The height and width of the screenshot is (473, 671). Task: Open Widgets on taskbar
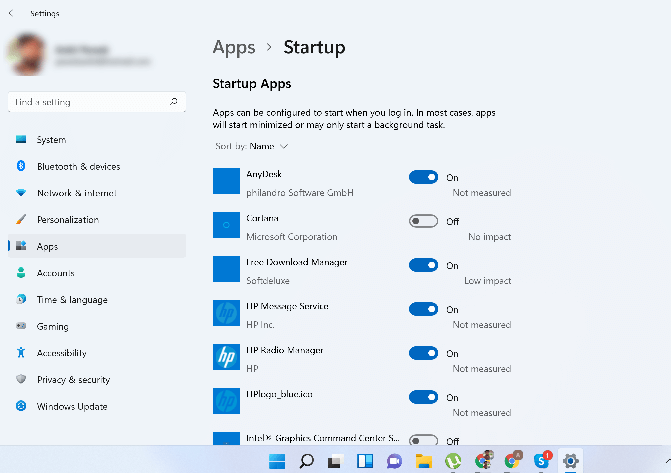365,461
